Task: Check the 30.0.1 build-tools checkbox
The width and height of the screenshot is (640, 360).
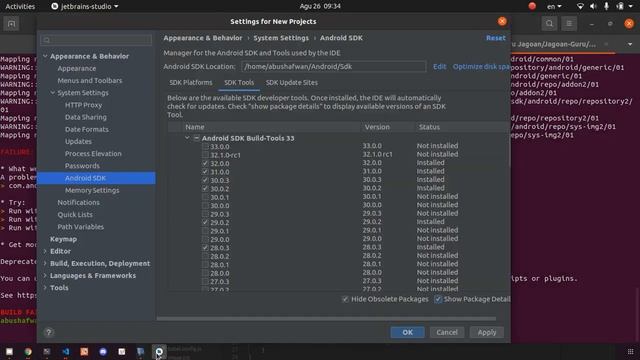Action: [x=205, y=197]
